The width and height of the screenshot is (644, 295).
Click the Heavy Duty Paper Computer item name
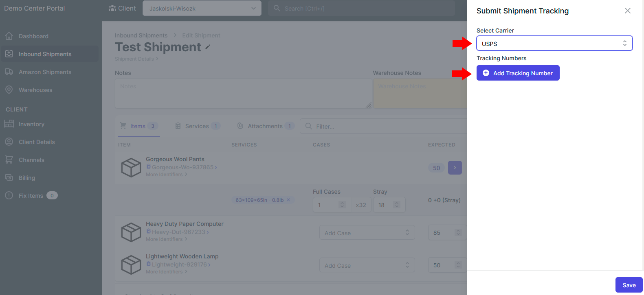[x=185, y=224]
